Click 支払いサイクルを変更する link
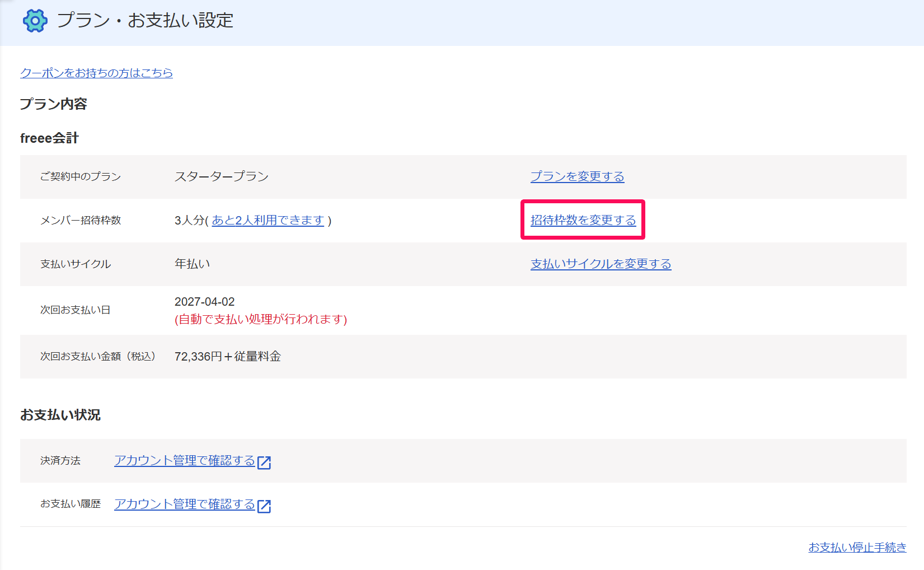 tap(601, 264)
